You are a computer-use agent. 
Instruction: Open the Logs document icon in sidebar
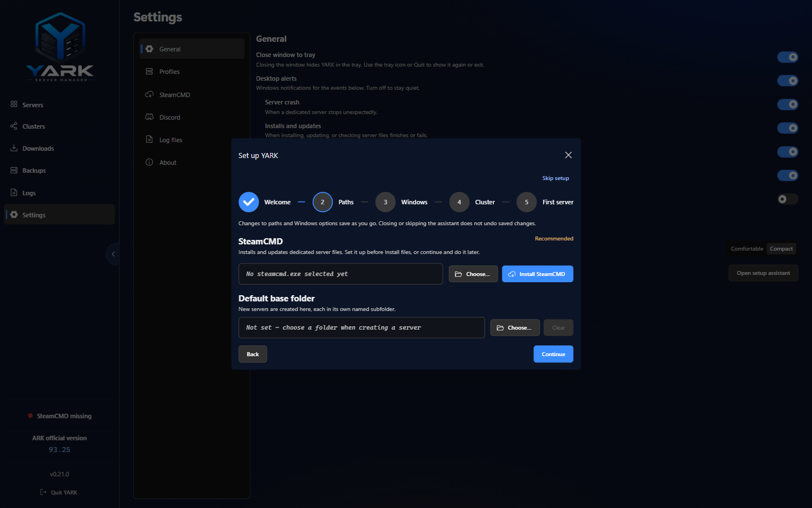click(x=14, y=192)
